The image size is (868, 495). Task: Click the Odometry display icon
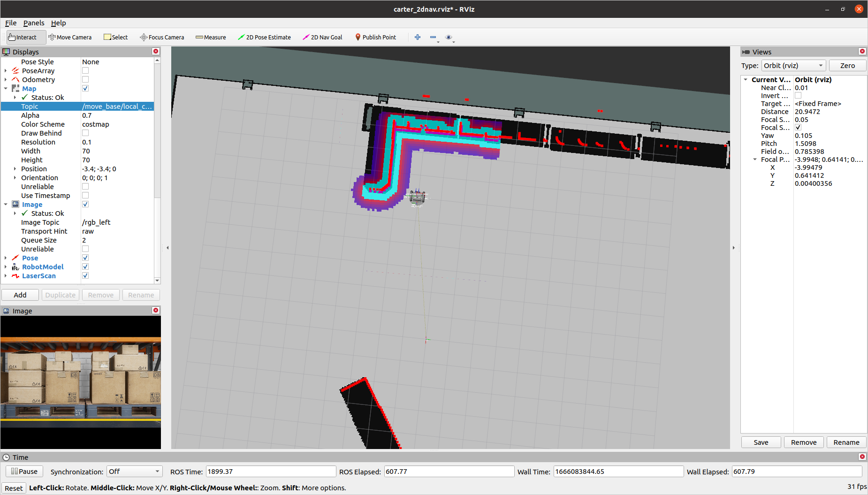(x=15, y=80)
